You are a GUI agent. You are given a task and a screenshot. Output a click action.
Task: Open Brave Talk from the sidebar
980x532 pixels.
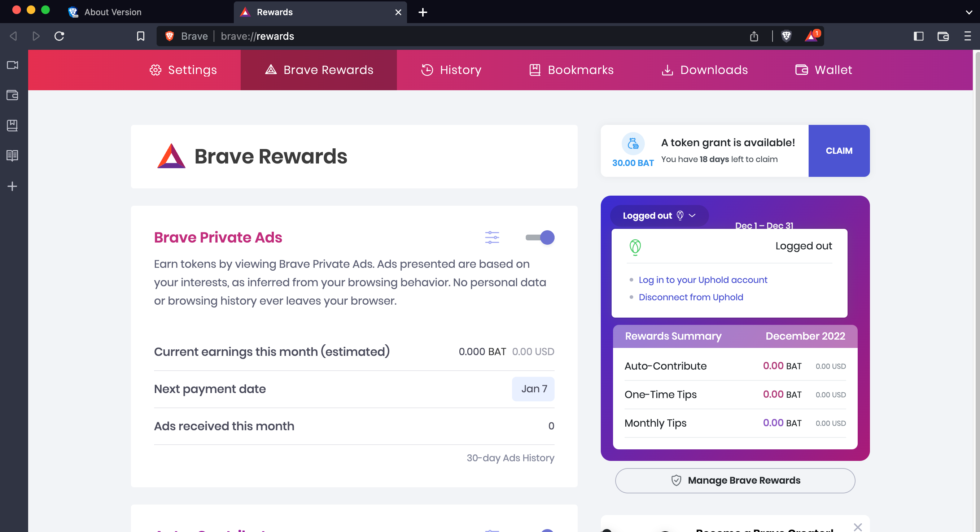13,65
